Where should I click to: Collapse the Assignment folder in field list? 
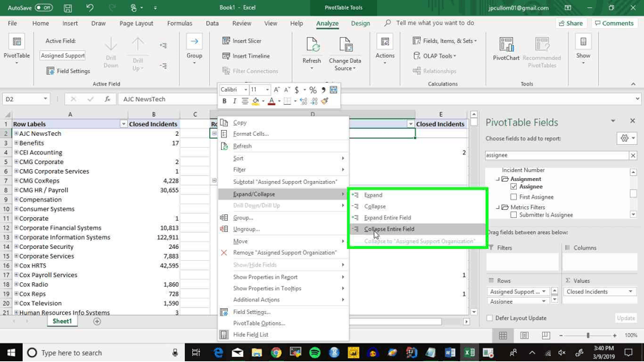498,179
